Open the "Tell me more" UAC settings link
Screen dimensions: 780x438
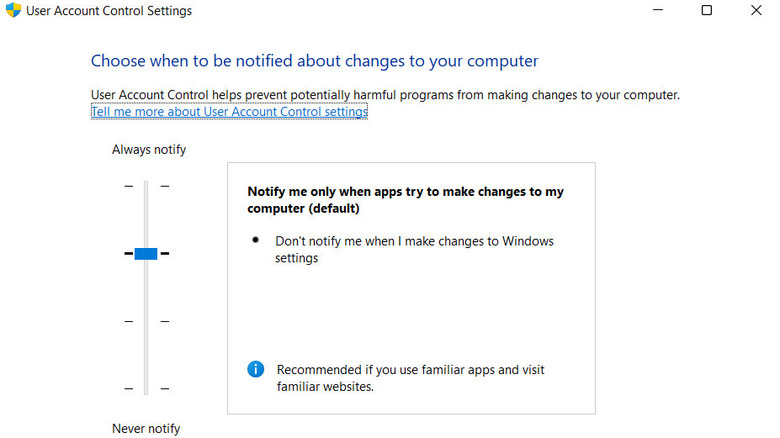(229, 112)
